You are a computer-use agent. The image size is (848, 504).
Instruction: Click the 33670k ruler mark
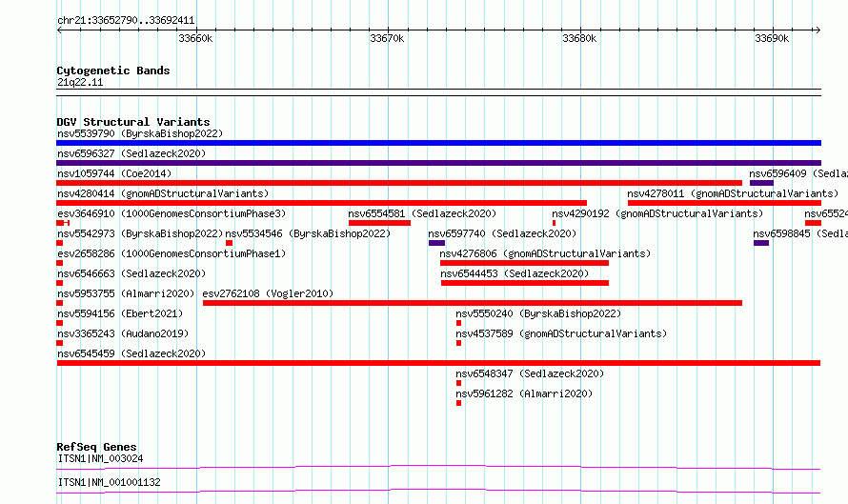[387, 38]
